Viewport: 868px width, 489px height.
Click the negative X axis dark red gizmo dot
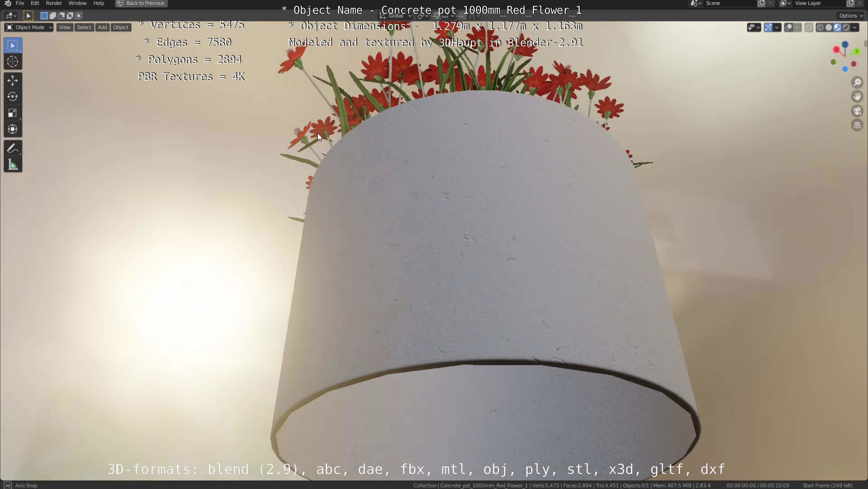854,64
